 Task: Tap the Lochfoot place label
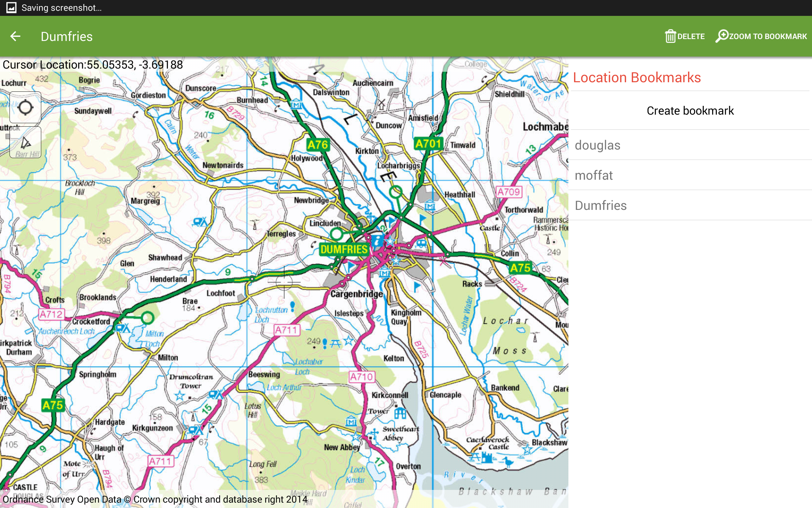220,293
